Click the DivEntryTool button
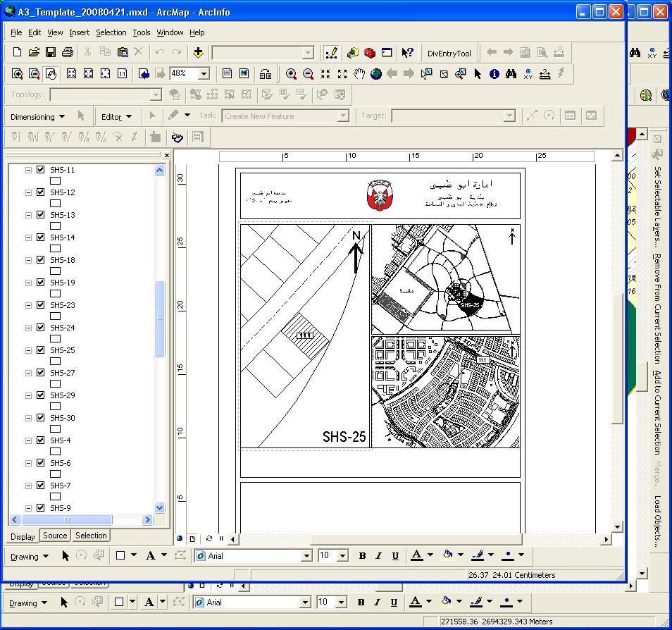 (x=449, y=54)
